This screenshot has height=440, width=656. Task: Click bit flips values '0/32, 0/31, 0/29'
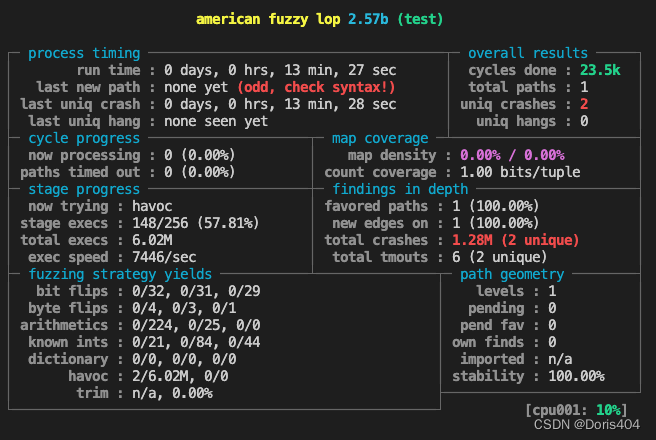[196, 291]
